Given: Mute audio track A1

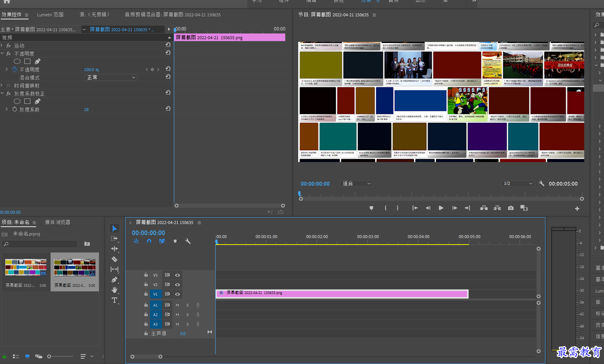Looking at the screenshot, I should pyautogui.click(x=177, y=305).
